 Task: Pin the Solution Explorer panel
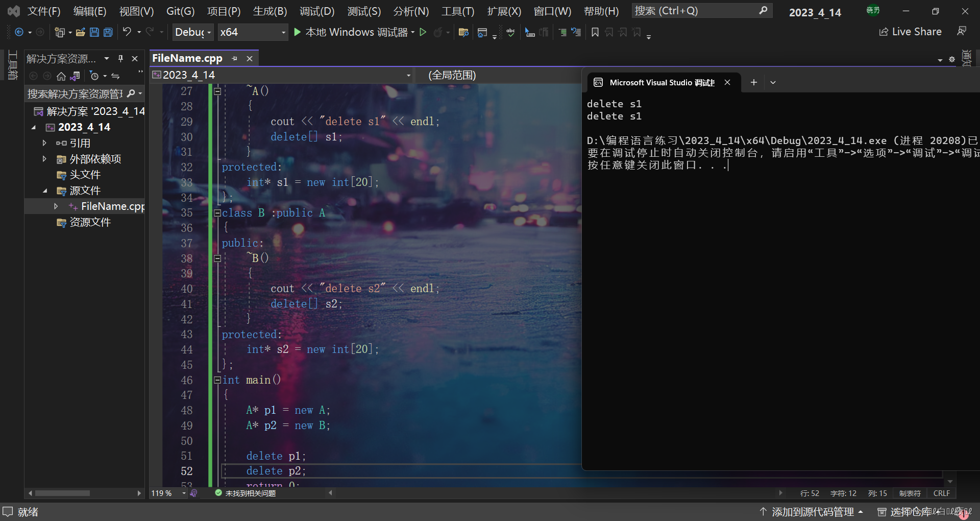tap(120, 58)
